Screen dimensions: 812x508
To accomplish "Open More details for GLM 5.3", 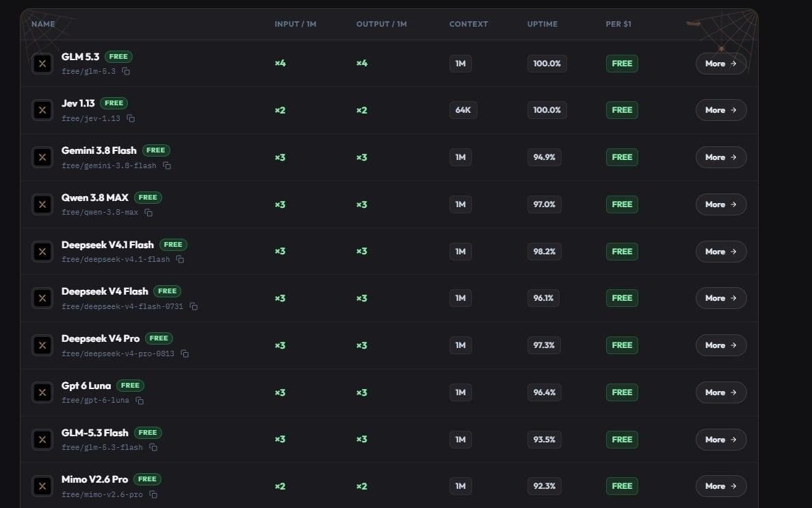I will point(721,64).
